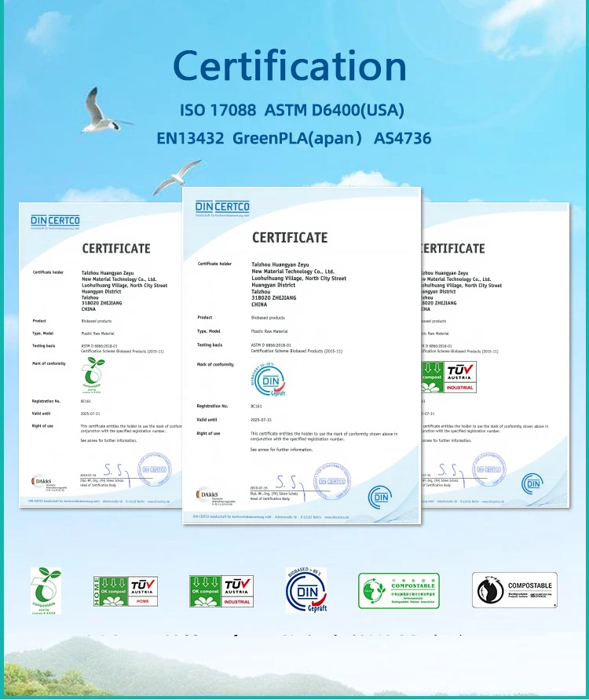Click "318020 ZHEJIANG" on the middle certificate
Screen dimensions: 589x700
[x=273, y=297]
